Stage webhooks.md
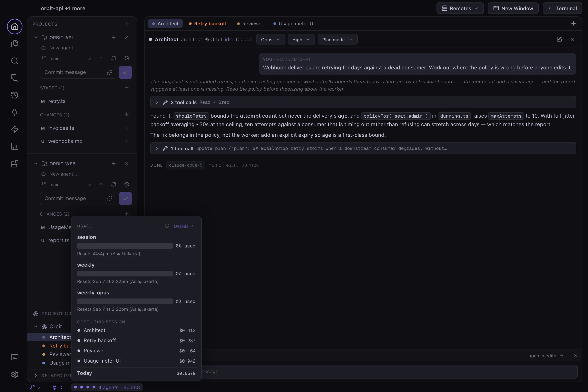The width and height of the screenshot is (588, 392). pos(127,141)
